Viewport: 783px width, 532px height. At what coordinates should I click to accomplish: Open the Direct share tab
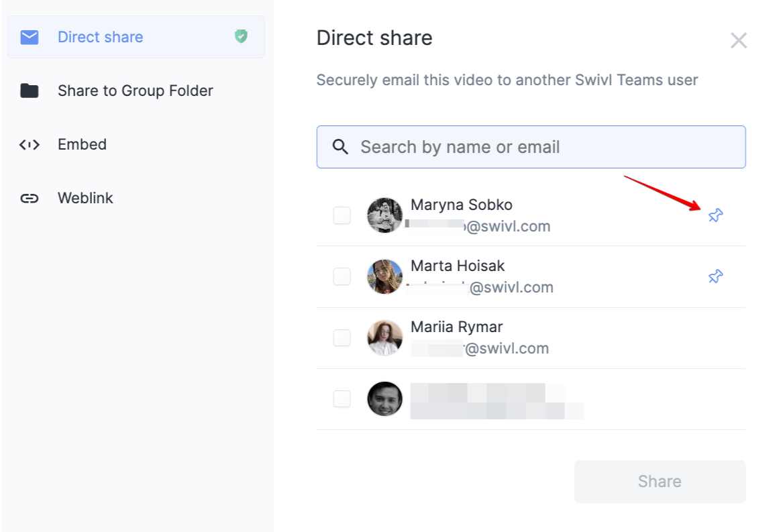136,37
